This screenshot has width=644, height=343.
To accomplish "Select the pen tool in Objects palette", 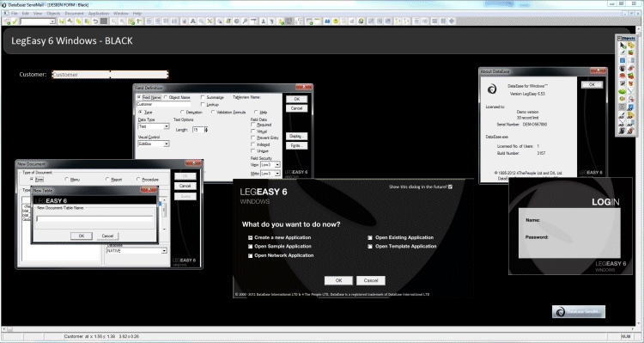I will pyautogui.click(x=623, y=52).
